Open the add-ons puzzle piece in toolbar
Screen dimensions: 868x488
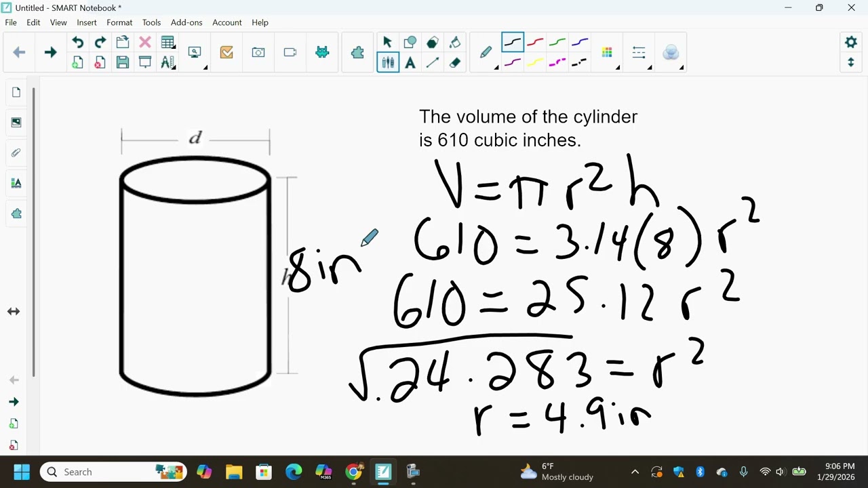click(357, 52)
